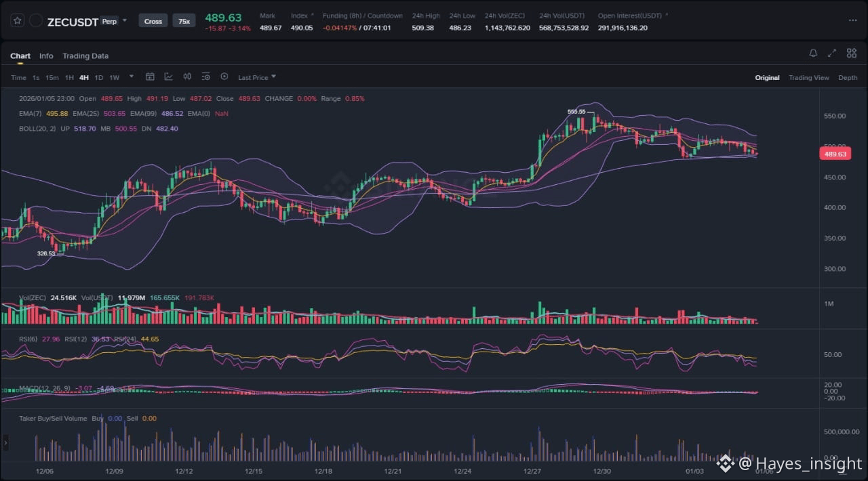Open the Trading Data tab
The image size is (868, 481).
85,56
